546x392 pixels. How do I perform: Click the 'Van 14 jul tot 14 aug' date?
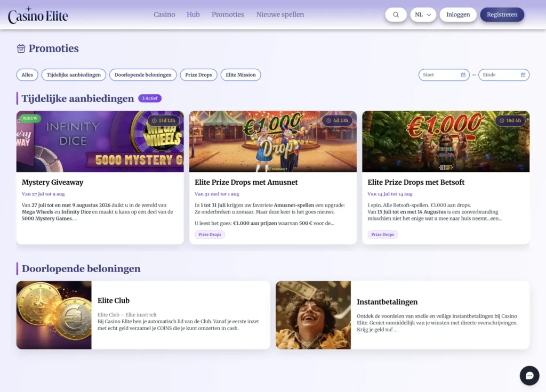coord(390,194)
